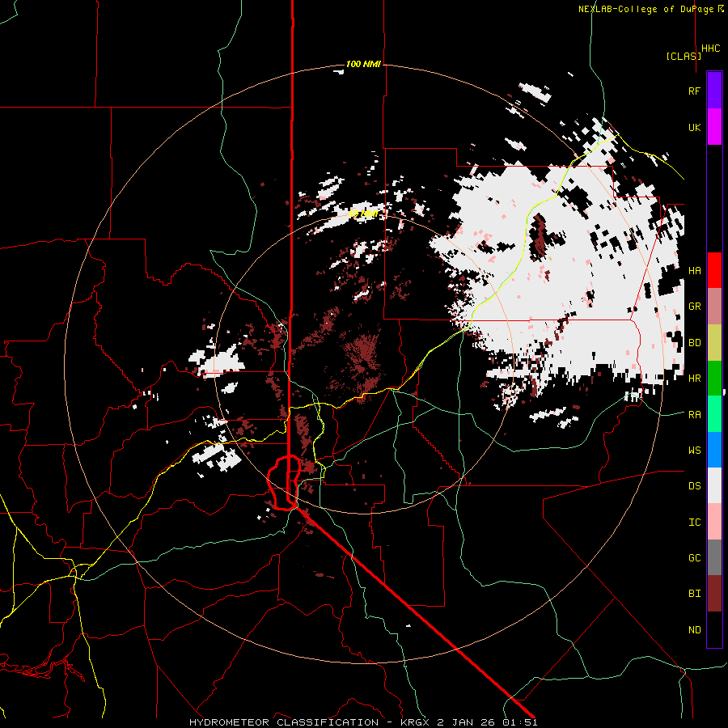Click the HYDROMETEOR CLASSIFICATION KRGX timestamp caption
This screenshot has height=728, width=728.
[x=363, y=722]
